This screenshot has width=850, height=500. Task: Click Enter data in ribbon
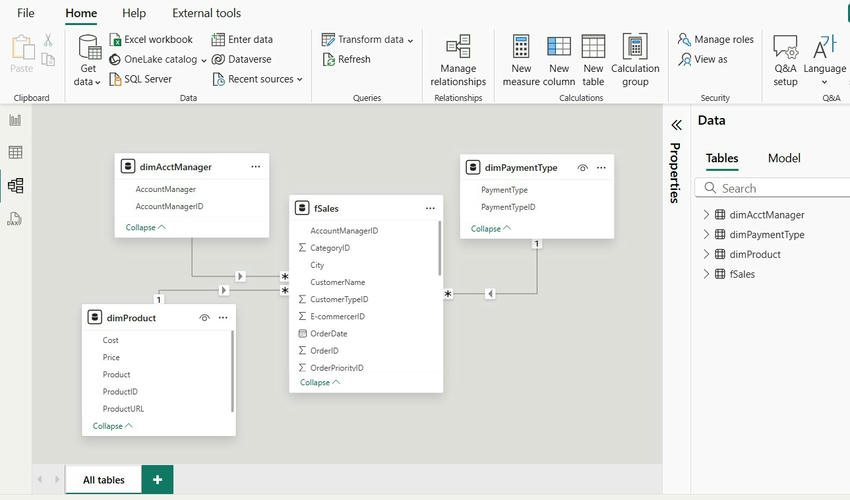[242, 40]
